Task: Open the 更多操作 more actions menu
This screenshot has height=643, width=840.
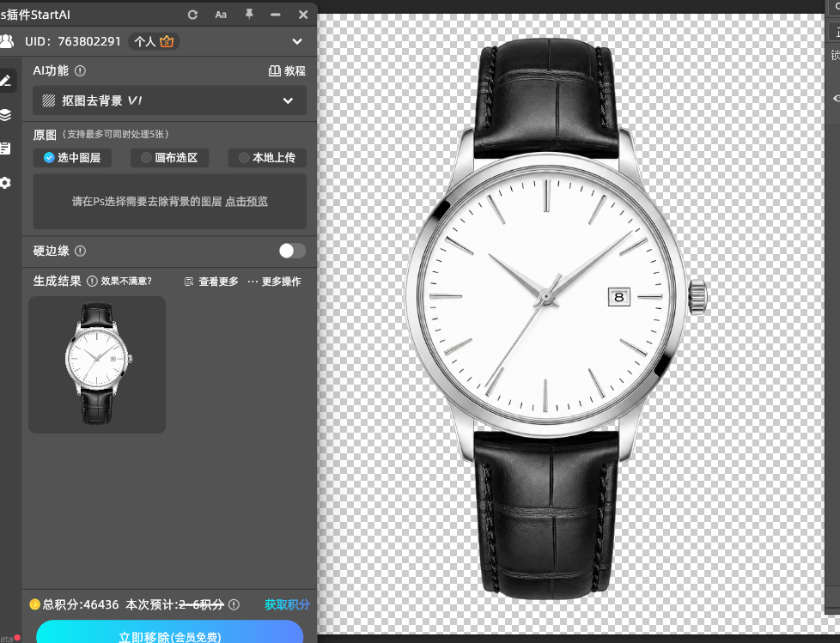Action: (275, 282)
